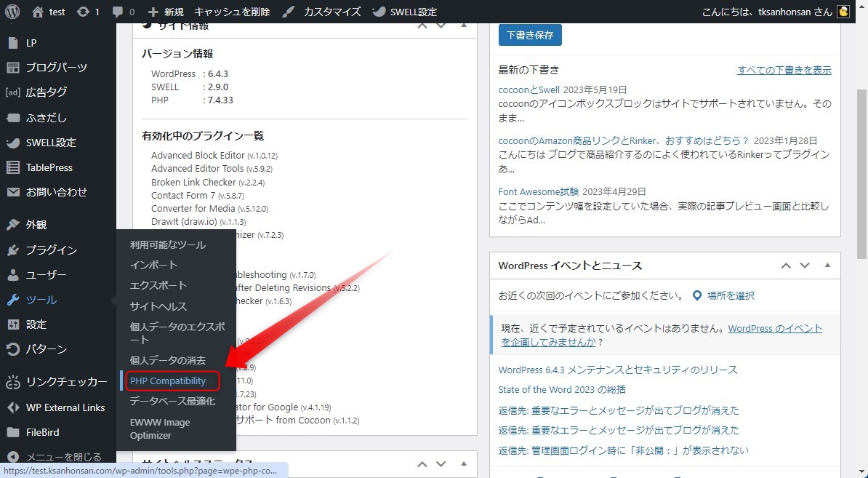The image size is (868, 478).
Task: Select 個人データのエクスポート submenu item
Action: (x=177, y=333)
